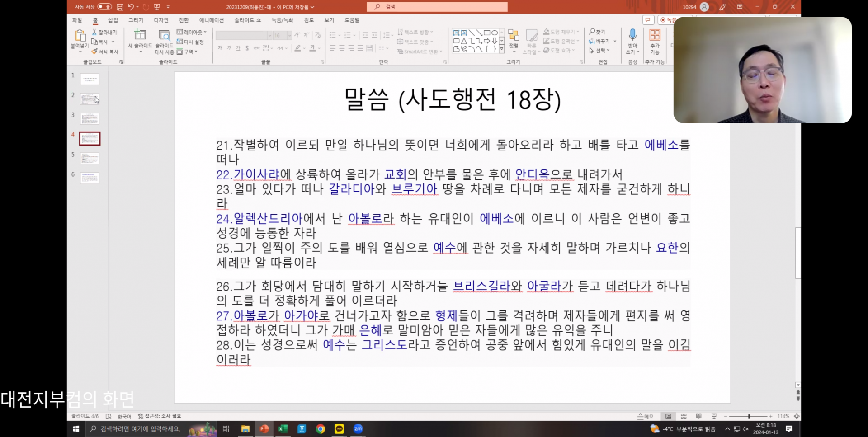Viewport: 868px width, 437px height.
Task: Click fit slide to window icon
Action: [x=797, y=416]
